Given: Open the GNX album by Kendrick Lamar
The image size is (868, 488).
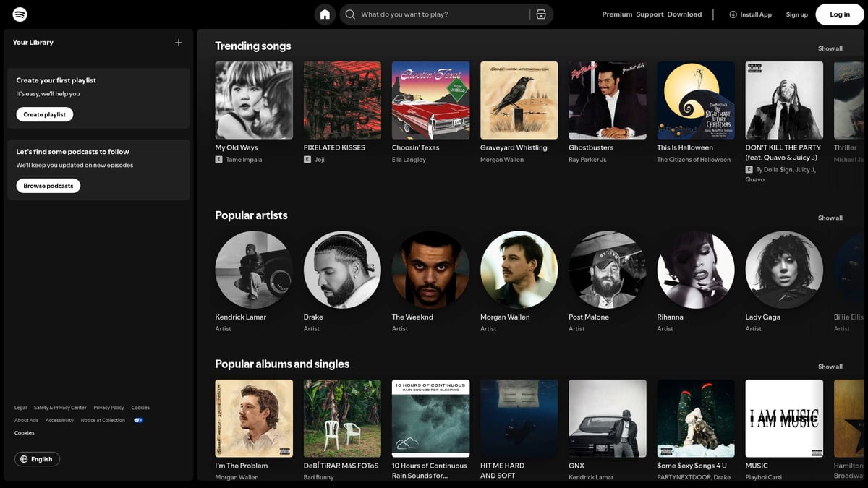Looking at the screenshot, I should tap(607, 418).
